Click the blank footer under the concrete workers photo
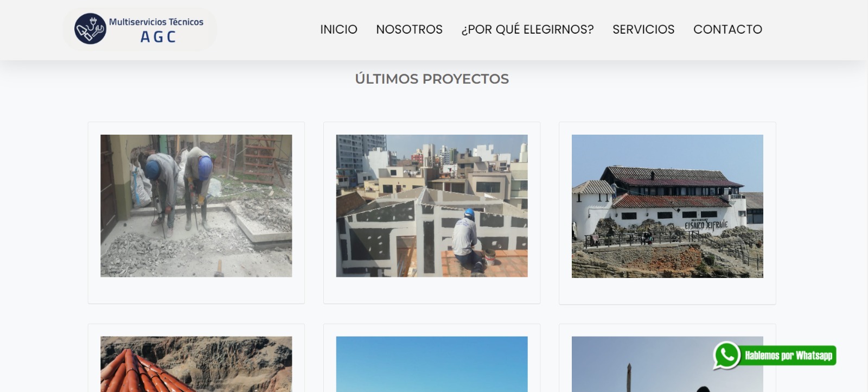Viewport: 868px width, 392px height. (196, 290)
